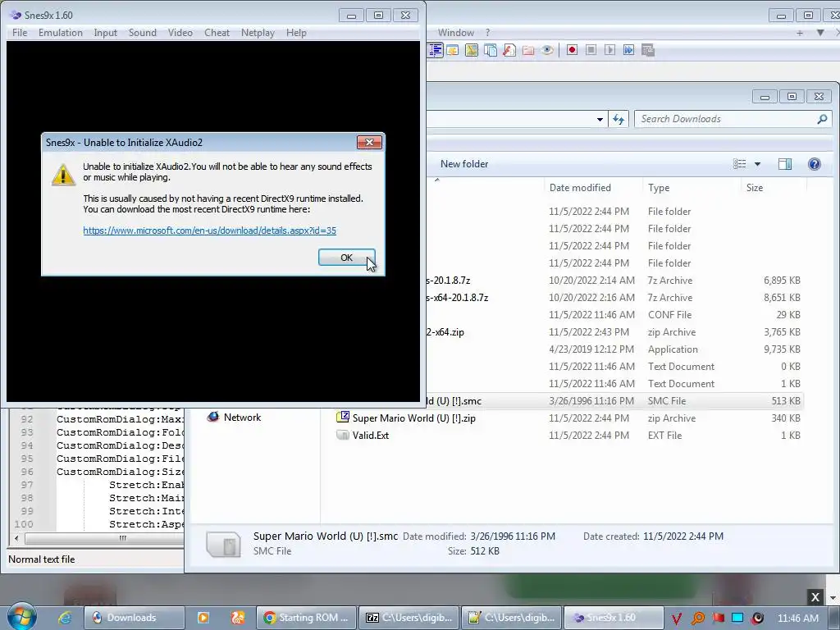Expand the view options dropdown arrow
840x630 pixels.
pyautogui.click(x=757, y=164)
